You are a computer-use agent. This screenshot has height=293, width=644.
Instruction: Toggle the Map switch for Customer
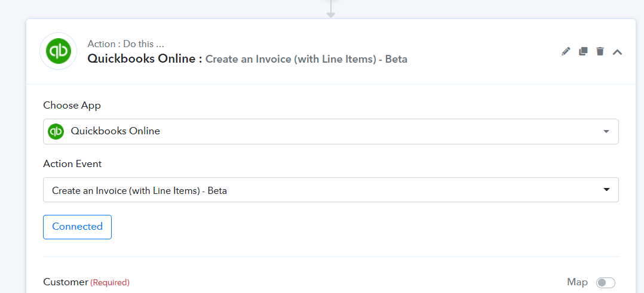pyautogui.click(x=606, y=282)
